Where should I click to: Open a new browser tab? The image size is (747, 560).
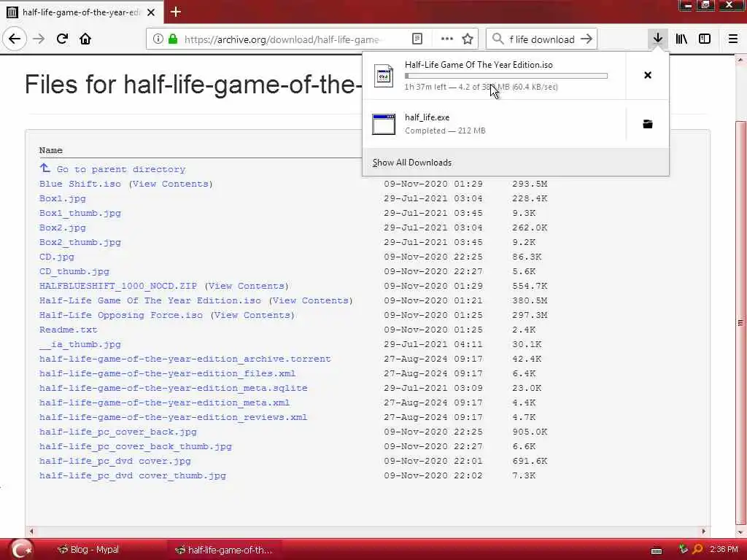[175, 12]
